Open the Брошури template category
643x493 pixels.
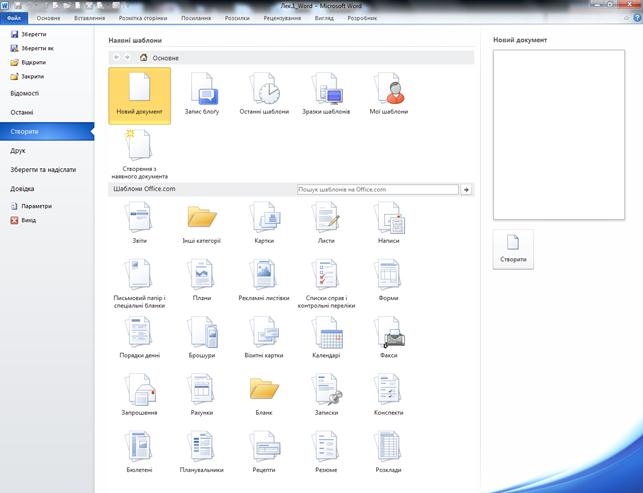pyautogui.click(x=202, y=338)
